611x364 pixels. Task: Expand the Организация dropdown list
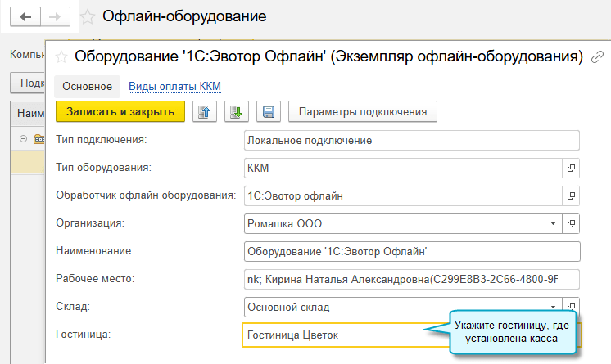[553, 223]
